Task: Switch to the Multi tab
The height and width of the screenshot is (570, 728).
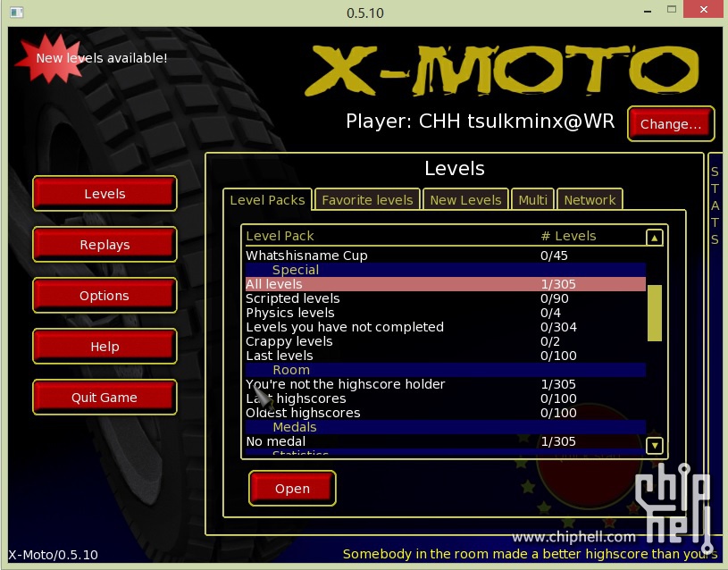Action: (x=533, y=200)
